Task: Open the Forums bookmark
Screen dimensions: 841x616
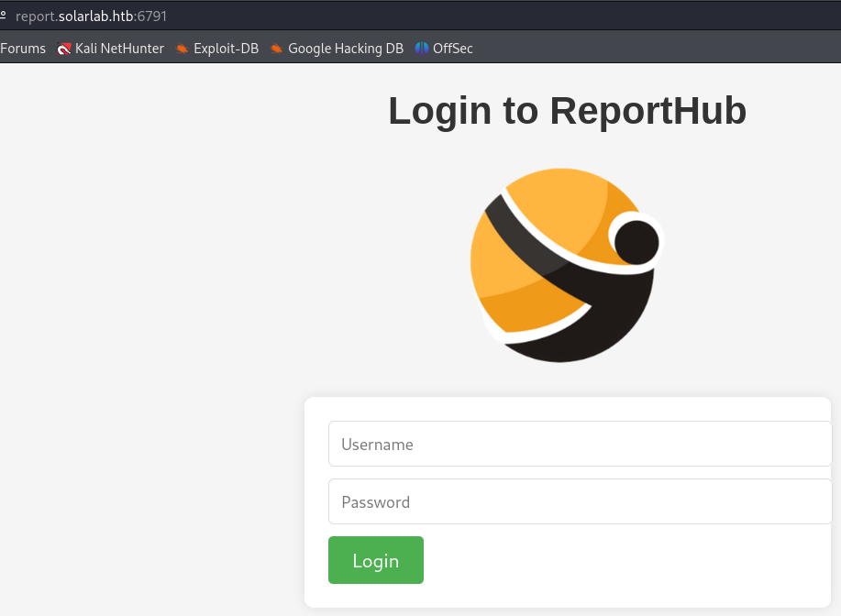Action: coord(23,49)
